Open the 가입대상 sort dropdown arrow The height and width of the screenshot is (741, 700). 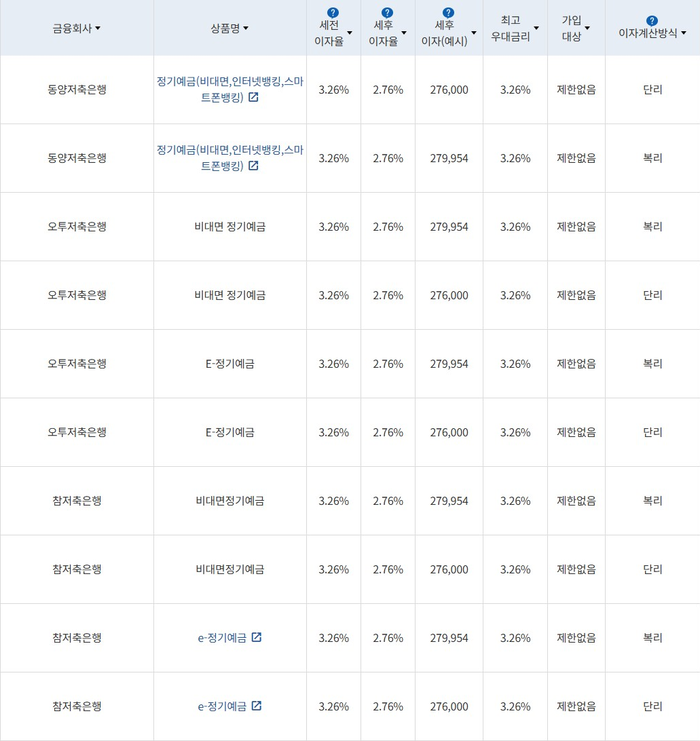(x=587, y=28)
